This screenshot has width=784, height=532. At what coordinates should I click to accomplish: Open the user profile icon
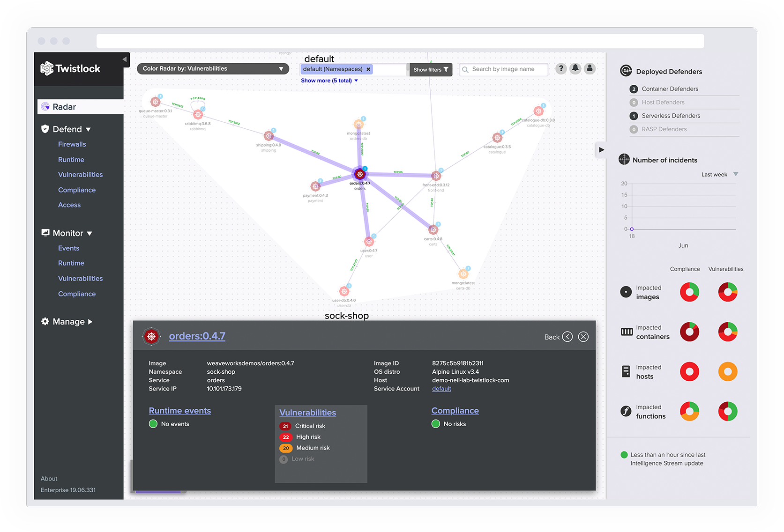(590, 69)
